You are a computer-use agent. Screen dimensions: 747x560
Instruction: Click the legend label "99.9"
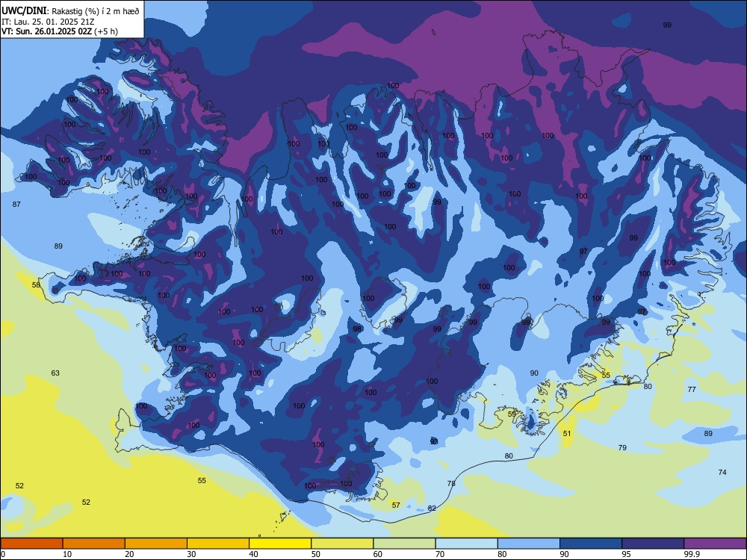coord(691,554)
